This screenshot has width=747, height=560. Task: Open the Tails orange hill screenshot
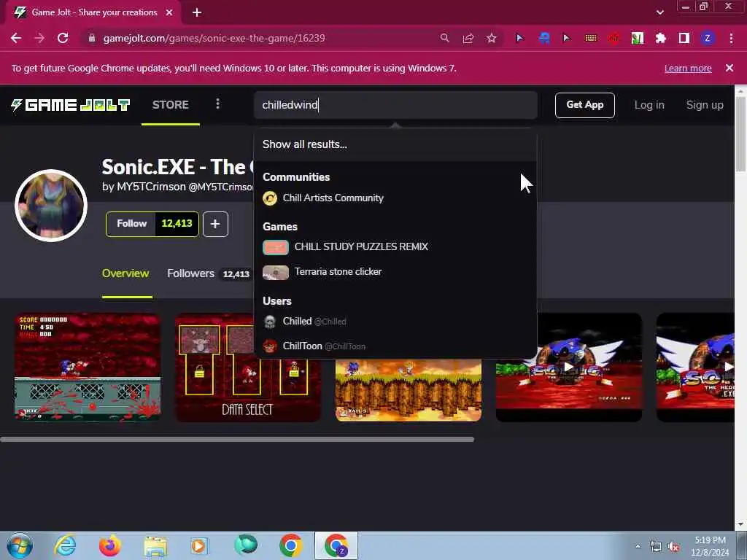pos(409,390)
